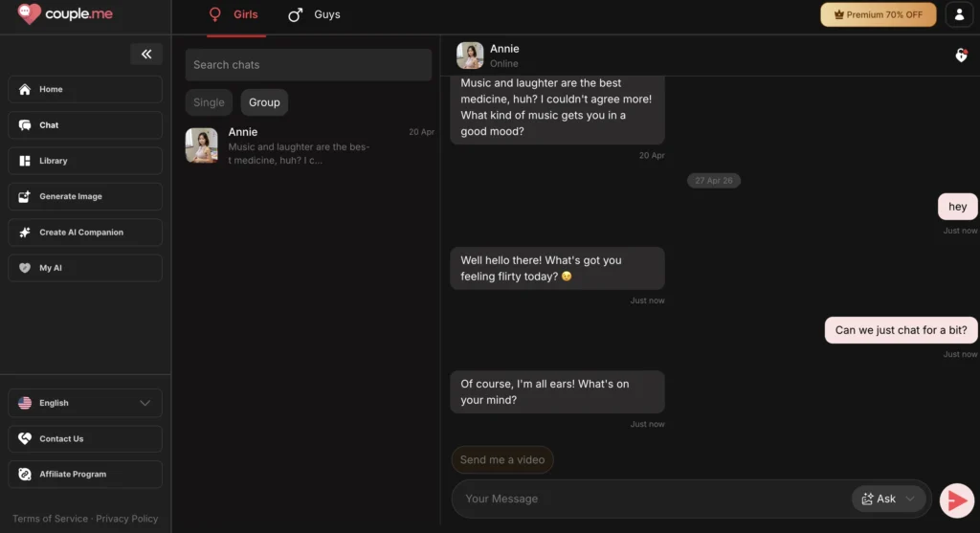
Task: Click the heart notification icon in chat header
Action: 961,56
